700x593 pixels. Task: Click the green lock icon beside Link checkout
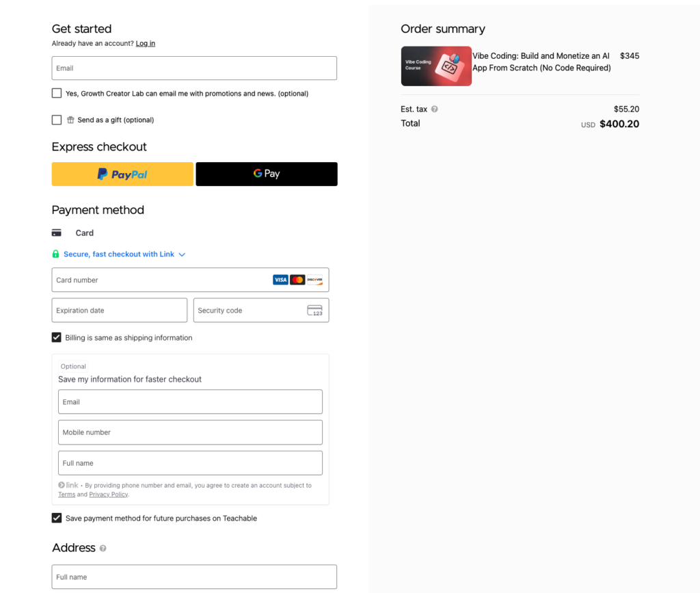click(55, 254)
